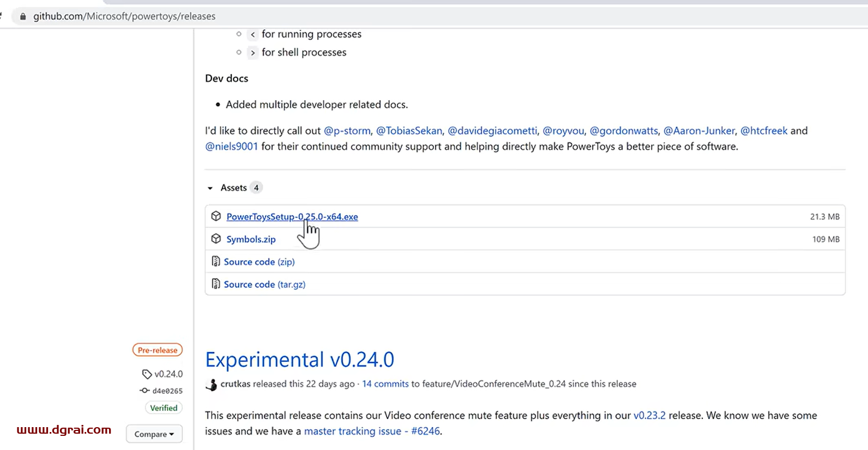Click 'Added multiple developer related docs.' text
Image resolution: width=868 pixels, height=450 pixels.
click(x=317, y=105)
